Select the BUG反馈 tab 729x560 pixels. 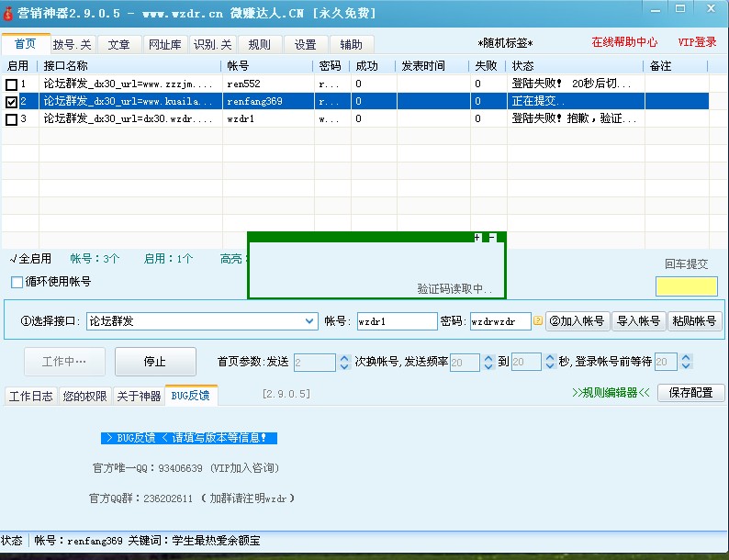click(x=191, y=396)
